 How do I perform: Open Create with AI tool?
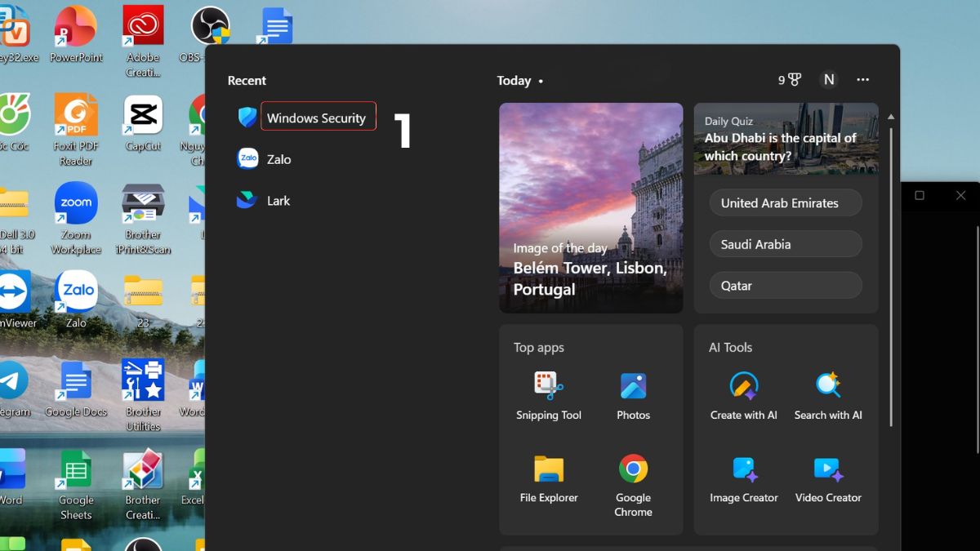743,396
